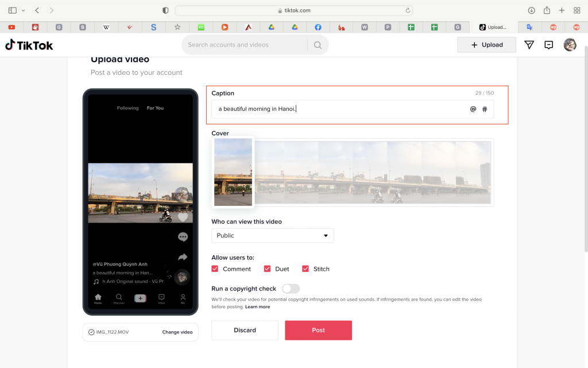588x368 pixels.
Task: Open the sidebar options chevron
Action: 23,10
